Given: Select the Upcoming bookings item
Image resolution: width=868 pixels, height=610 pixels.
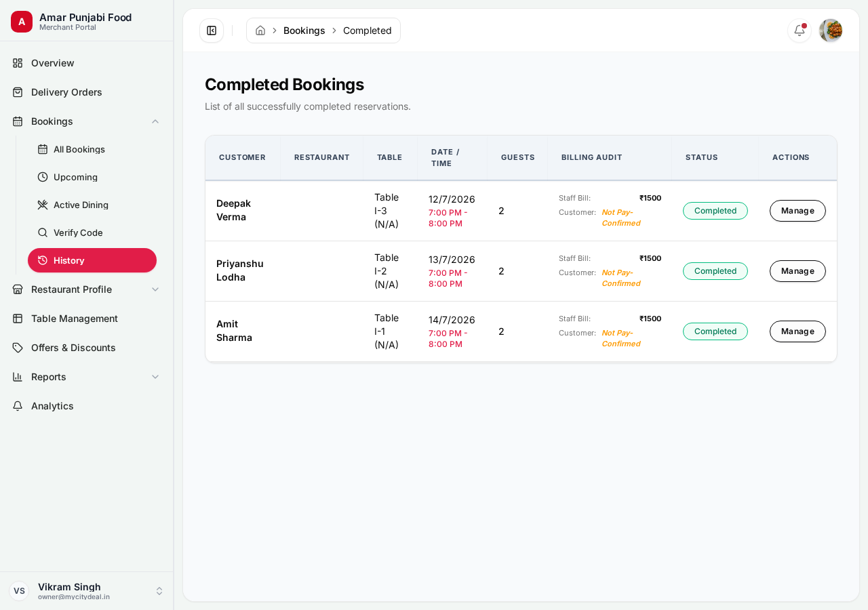Looking at the screenshot, I should pos(92,177).
